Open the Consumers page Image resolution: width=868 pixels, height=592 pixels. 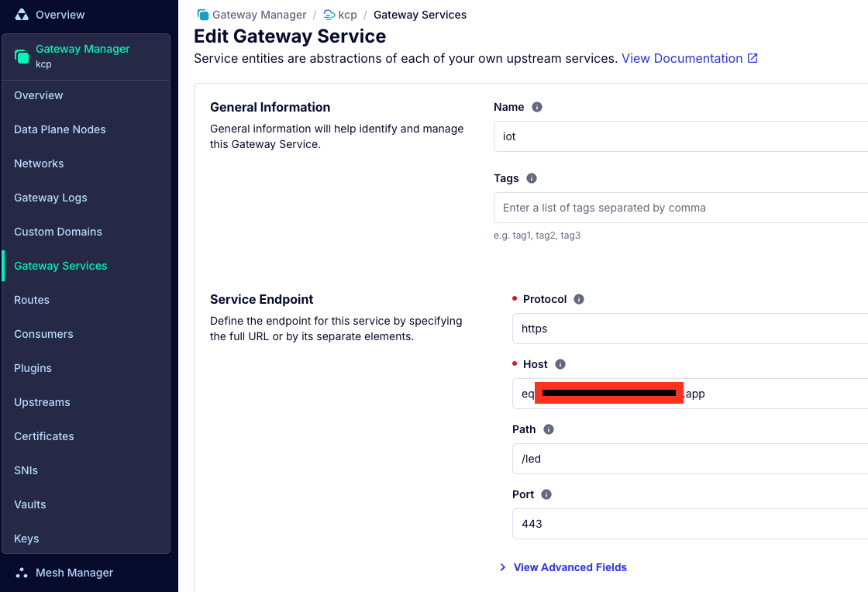pyautogui.click(x=43, y=334)
